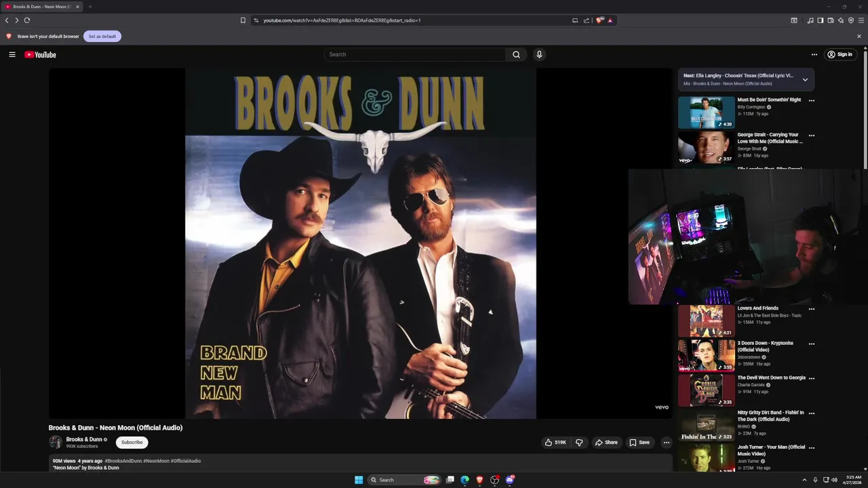Click into the YouTube search field
868x488 pixels.
415,54
